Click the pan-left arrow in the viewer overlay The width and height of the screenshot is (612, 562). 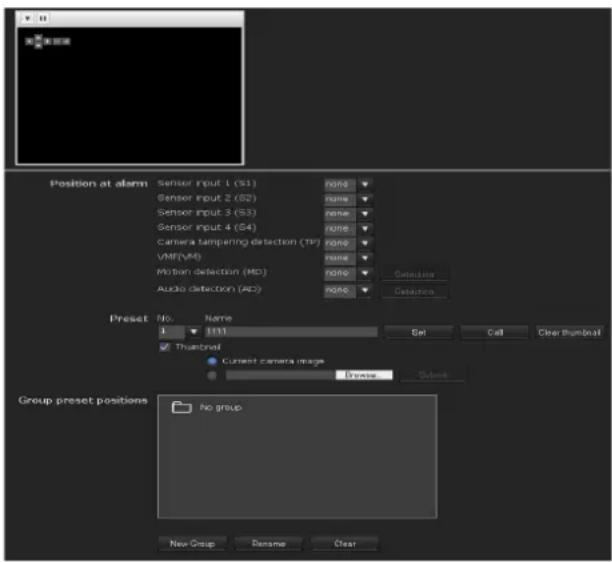tap(29, 41)
